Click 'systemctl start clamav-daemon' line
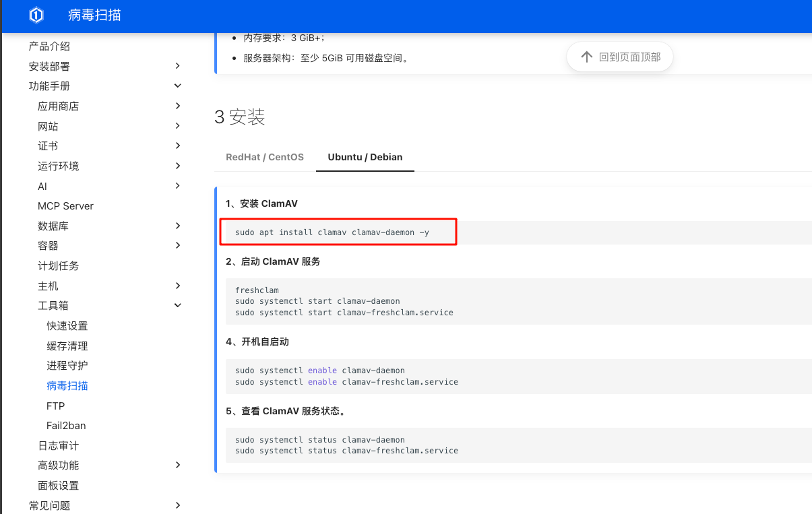Image resolution: width=812 pixels, height=514 pixels. click(317, 301)
